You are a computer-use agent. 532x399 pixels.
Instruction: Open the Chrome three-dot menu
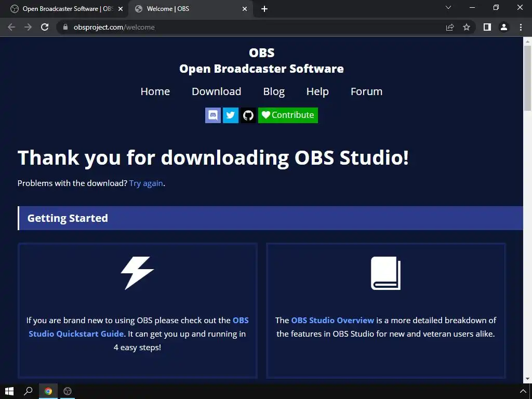coord(521,27)
